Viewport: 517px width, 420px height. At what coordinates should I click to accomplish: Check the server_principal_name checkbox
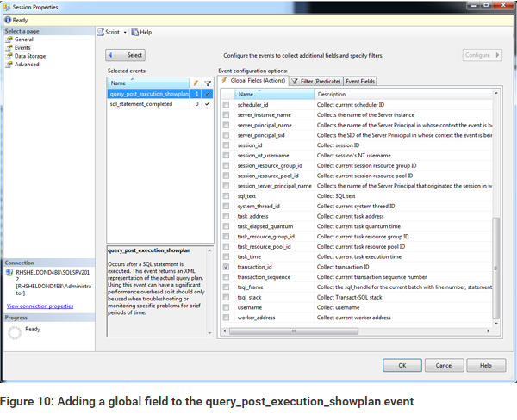pyautogui.click(x=226, y=125)
